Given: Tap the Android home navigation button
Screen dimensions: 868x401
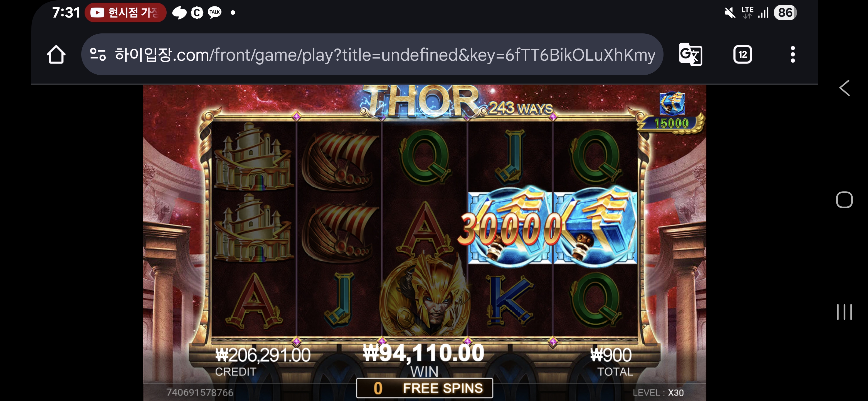Looking at the screenshot, I should 844,200.
